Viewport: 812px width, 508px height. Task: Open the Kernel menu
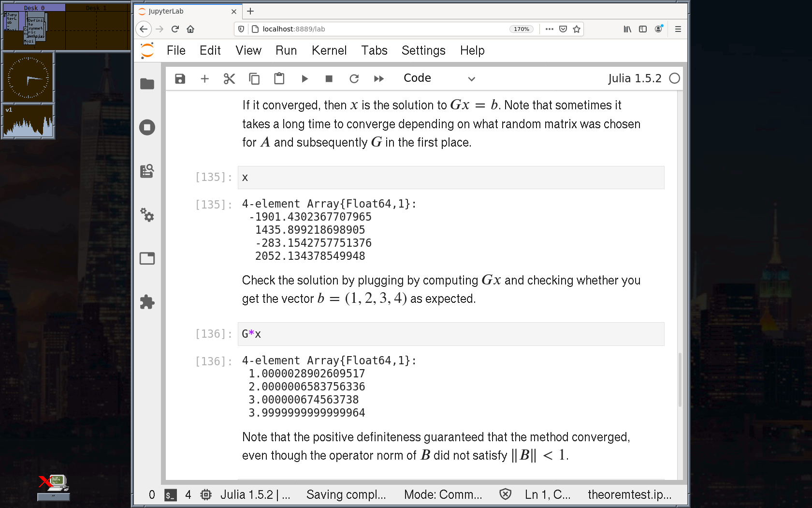[x=329, y=50]
